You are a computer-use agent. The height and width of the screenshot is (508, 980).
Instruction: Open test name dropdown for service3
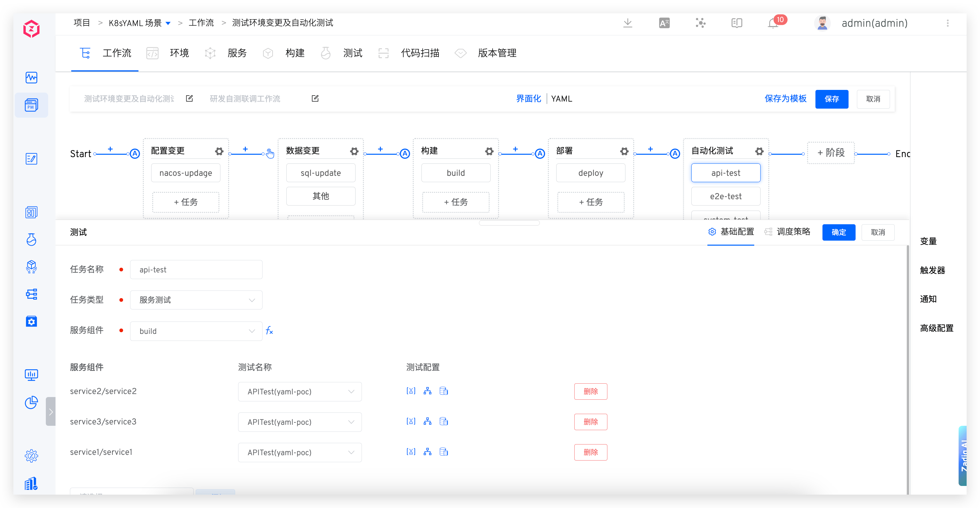[x=300, y=422]
